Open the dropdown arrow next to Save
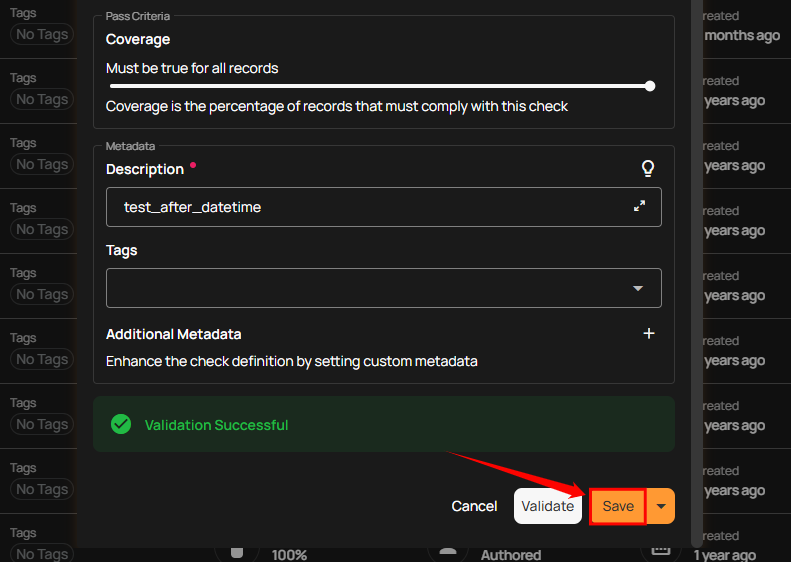Screen dimensions: 791x562 coord(661,506)
